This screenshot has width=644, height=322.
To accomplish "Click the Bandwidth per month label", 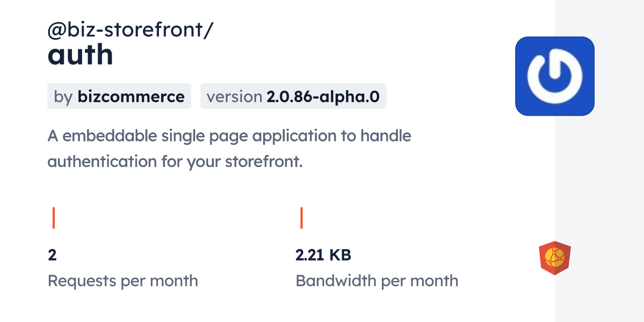I will [x=377, y=281].
